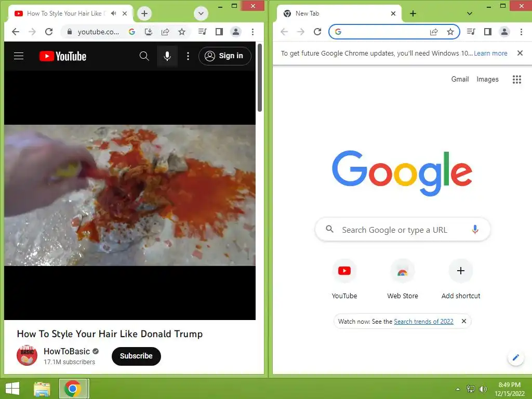
Task: Go back in YouTube window
Action: [x=16, y=32]
